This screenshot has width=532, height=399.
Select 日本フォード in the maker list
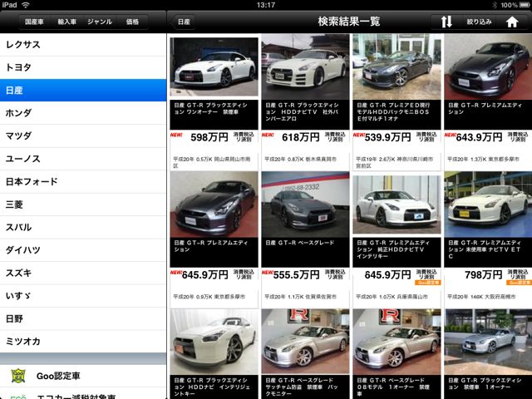83,181
